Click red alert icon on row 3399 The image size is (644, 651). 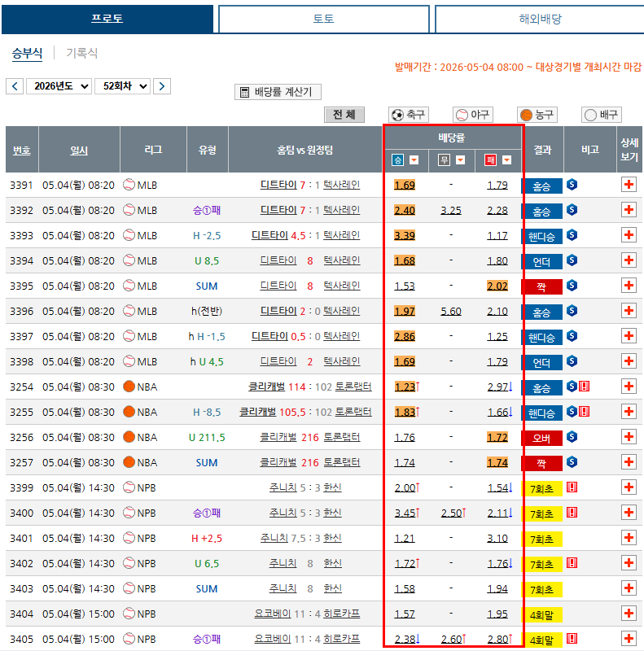pos(572,487)
